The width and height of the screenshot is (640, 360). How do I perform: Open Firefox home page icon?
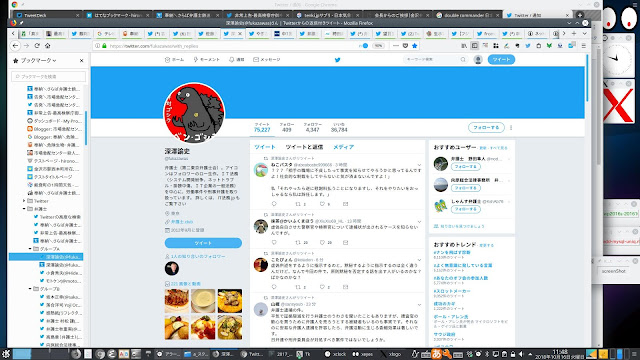click(48, 46)
